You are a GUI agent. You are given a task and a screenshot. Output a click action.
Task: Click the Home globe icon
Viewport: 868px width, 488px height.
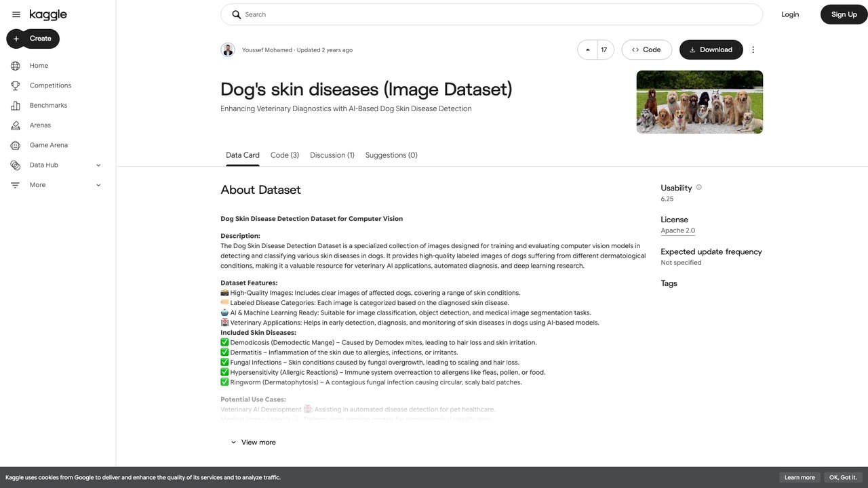16,66
